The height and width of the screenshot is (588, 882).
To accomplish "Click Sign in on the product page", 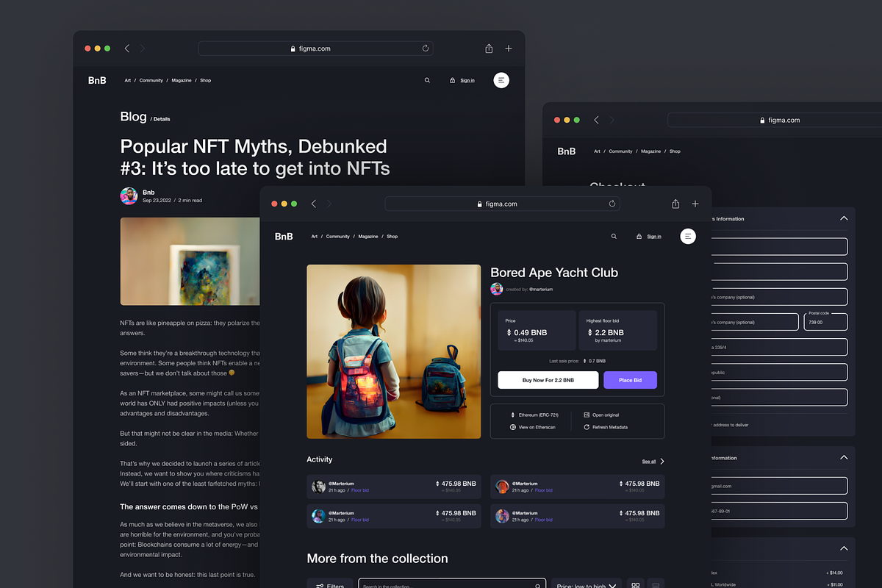I will 654,237.
